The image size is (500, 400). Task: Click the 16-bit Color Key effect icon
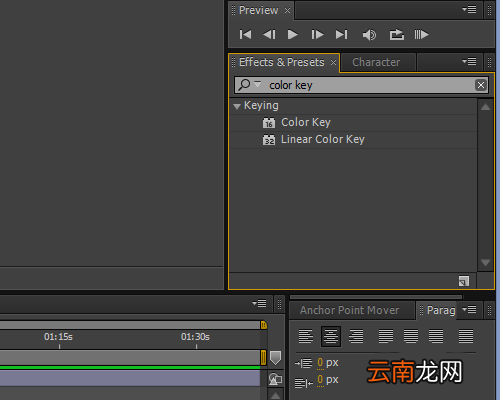pos(269,123)
